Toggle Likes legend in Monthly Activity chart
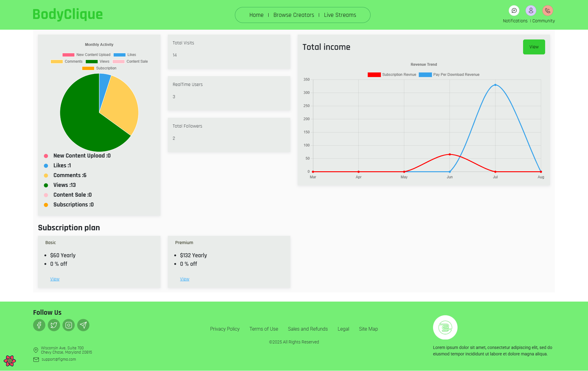The height and width of the screenshot is (371, 588). tap(125, 55)
